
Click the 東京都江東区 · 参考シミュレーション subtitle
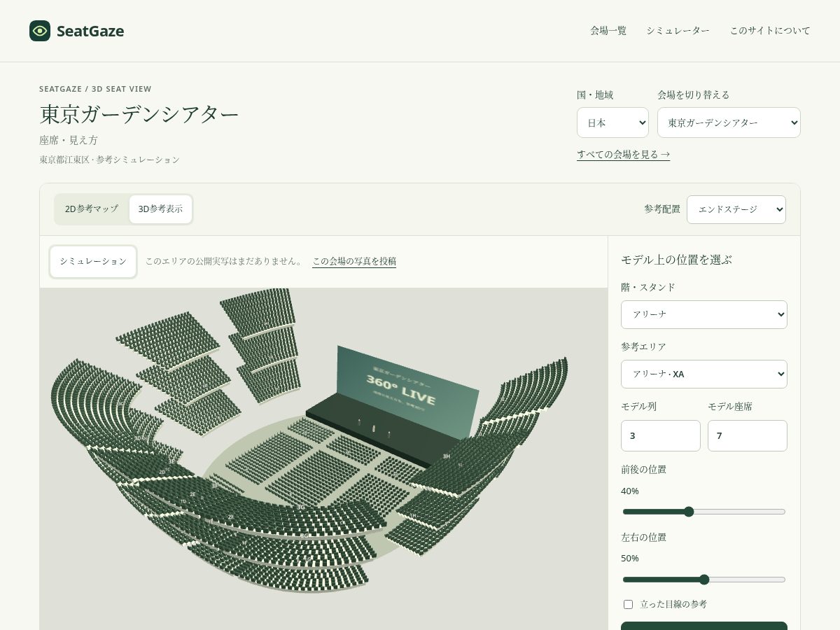click(109, 160)
